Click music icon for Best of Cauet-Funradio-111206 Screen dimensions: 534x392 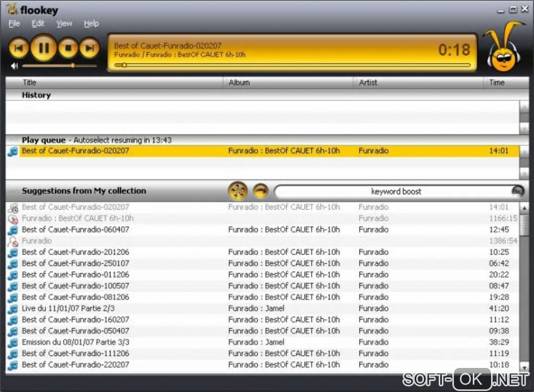(13, 353)
